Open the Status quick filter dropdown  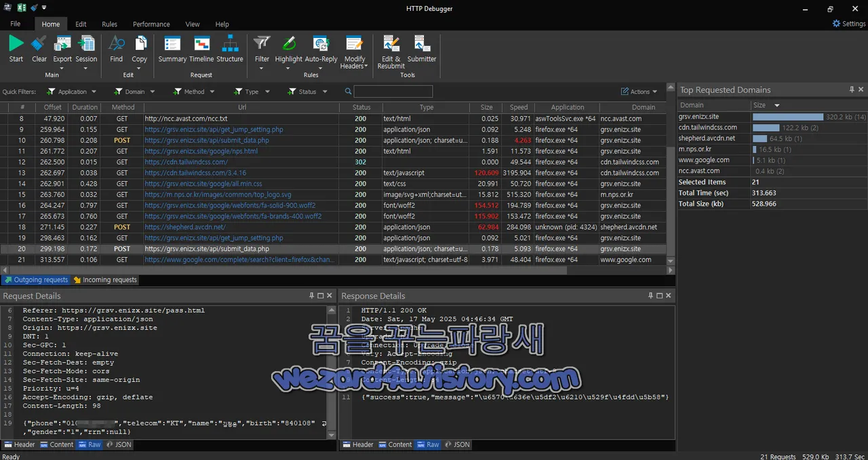[307, 92]
